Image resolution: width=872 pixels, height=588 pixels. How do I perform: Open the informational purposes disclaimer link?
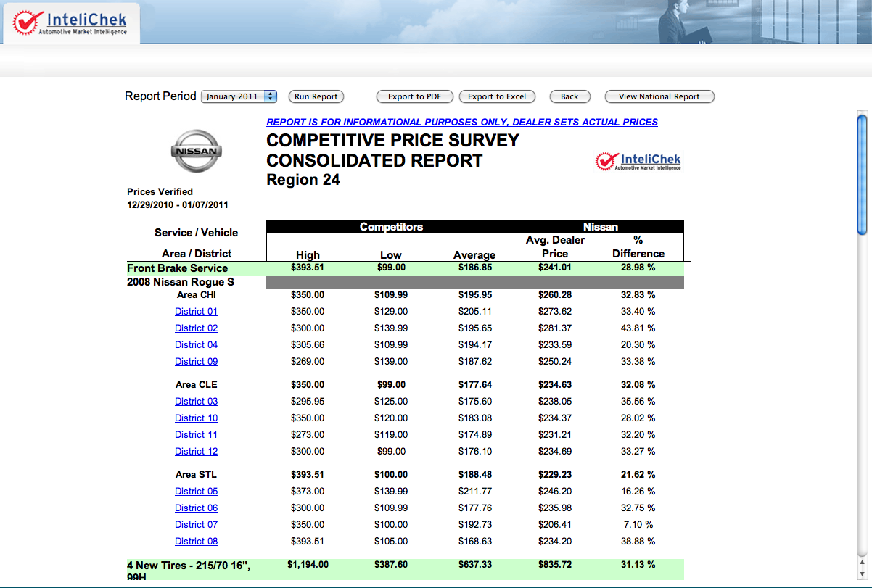[462, 122]
